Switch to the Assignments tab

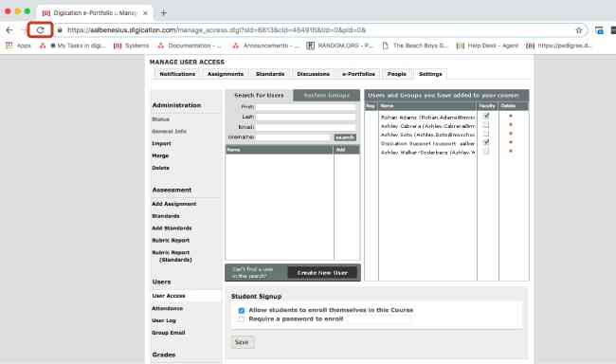coord(226,74)
